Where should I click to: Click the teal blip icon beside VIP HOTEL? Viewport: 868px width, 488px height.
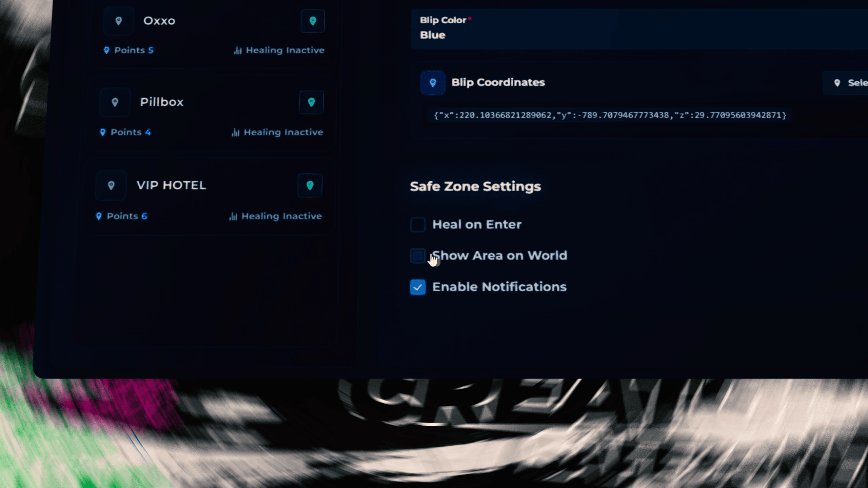pyautogui.click(x=310, y=185)
